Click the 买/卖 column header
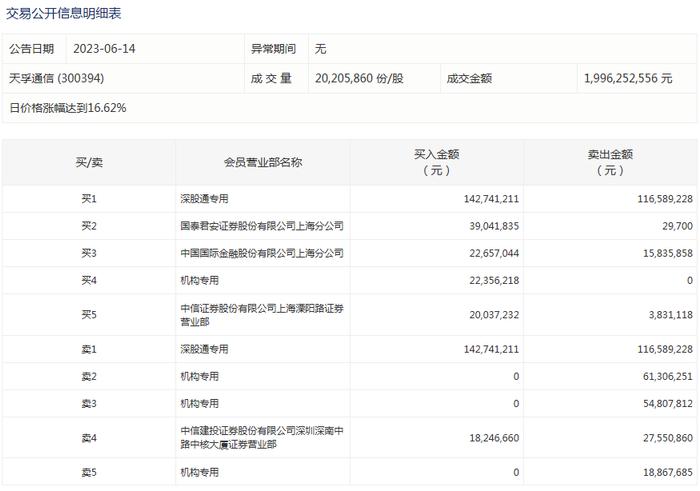 tap(89, 162)
